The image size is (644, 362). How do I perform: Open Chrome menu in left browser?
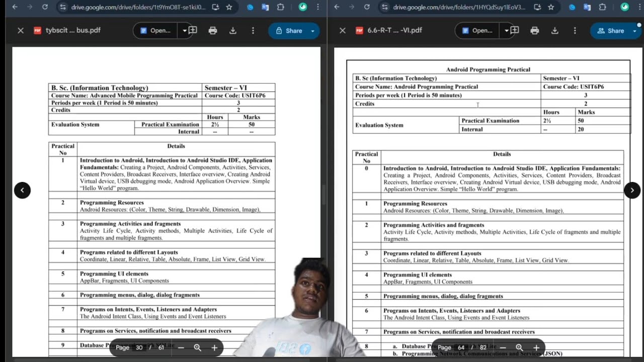coord(317,7)
